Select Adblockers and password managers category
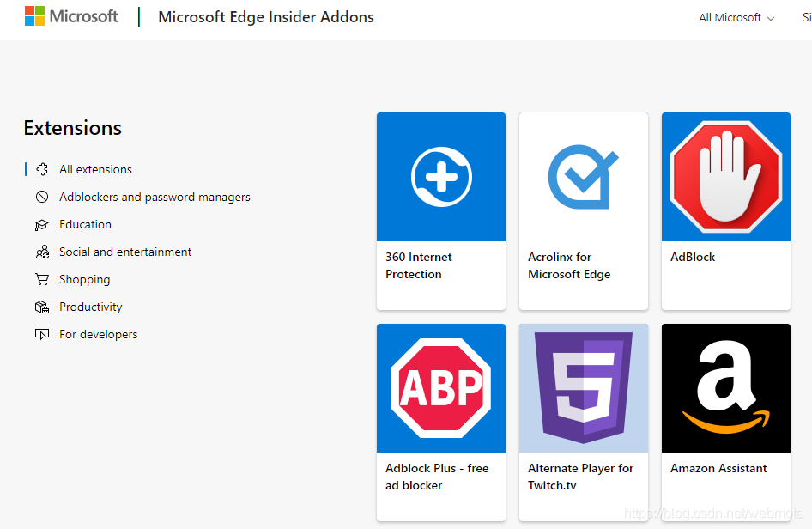The width and height of the screenshot is (812, 529). click(x=155, y=197)
